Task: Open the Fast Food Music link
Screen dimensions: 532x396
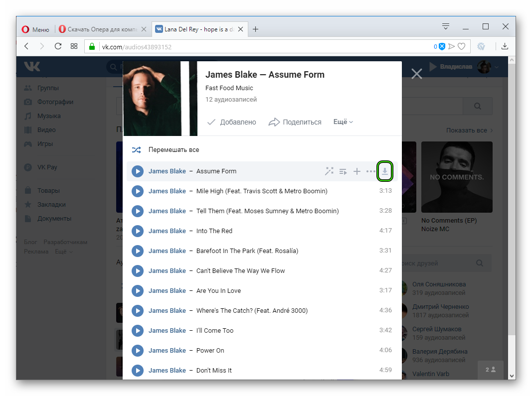Action: (x=229, y=88)
